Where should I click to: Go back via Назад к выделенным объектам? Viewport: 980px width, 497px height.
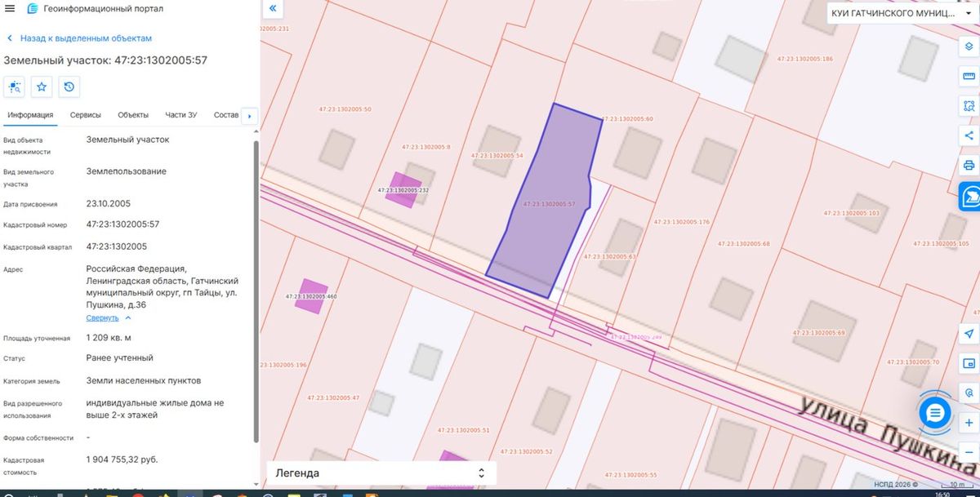(x=79, y=38)
